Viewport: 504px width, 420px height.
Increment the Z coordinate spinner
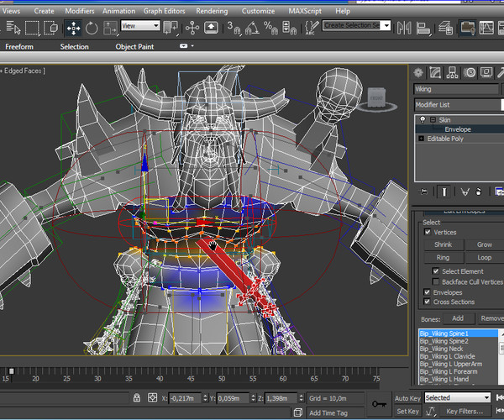[302, 396]
